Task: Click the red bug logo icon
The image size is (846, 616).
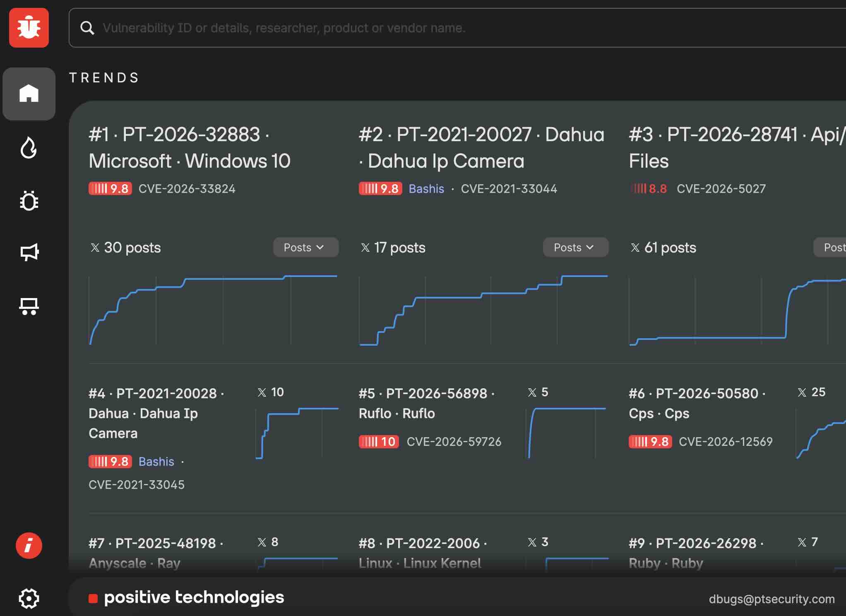Action: tap(29, 28)
